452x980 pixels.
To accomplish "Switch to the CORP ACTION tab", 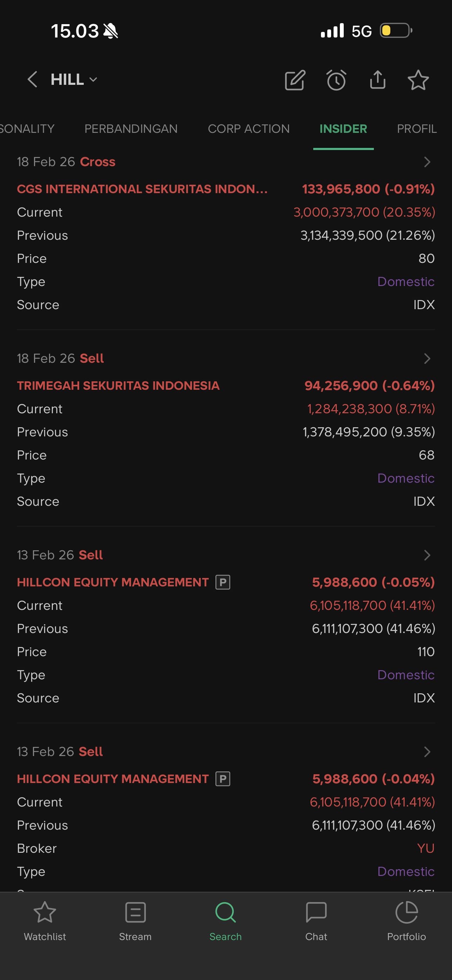I will [x=248, y=129].
